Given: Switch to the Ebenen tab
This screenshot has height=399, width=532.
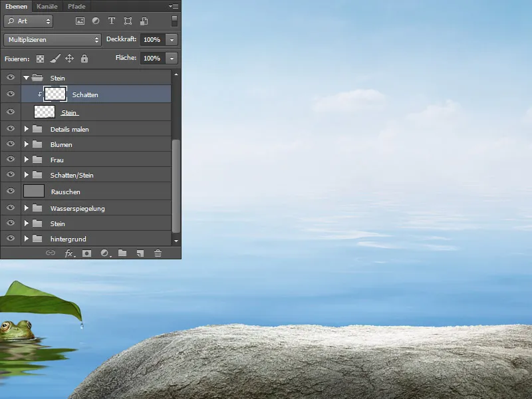Looking at the screenshot, I should 16,6.
